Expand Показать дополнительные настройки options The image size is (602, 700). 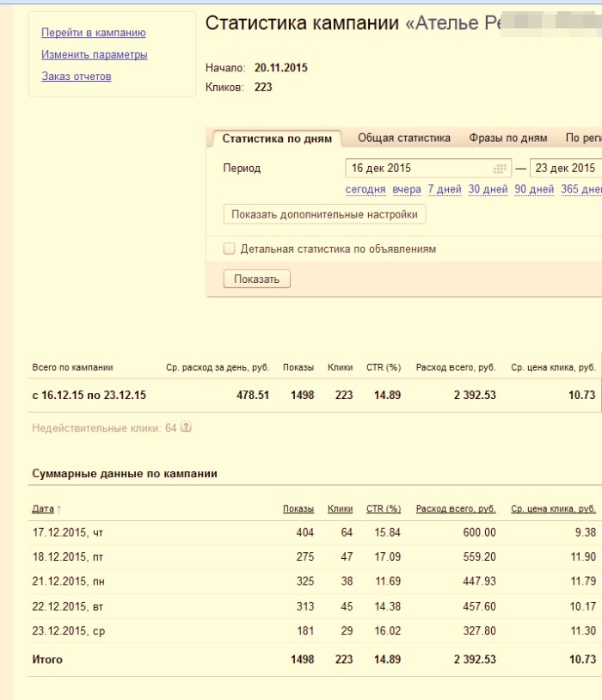click(324, 215)
